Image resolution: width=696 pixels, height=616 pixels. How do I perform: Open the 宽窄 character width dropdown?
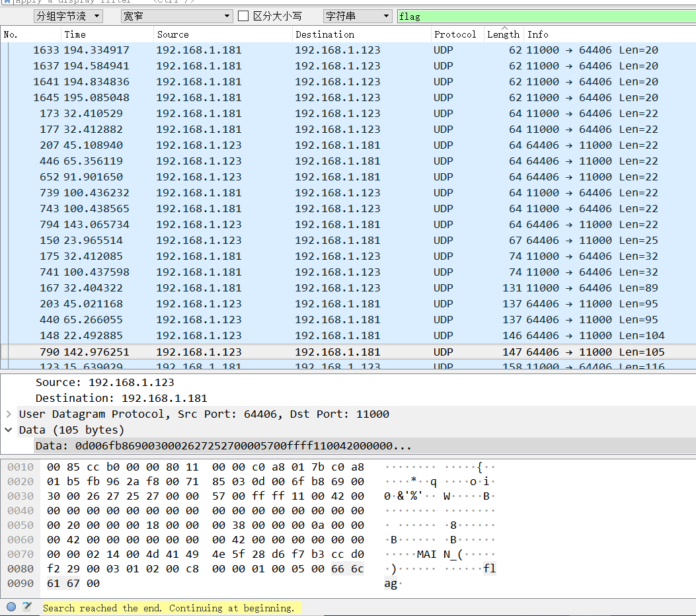click(177, 17)
